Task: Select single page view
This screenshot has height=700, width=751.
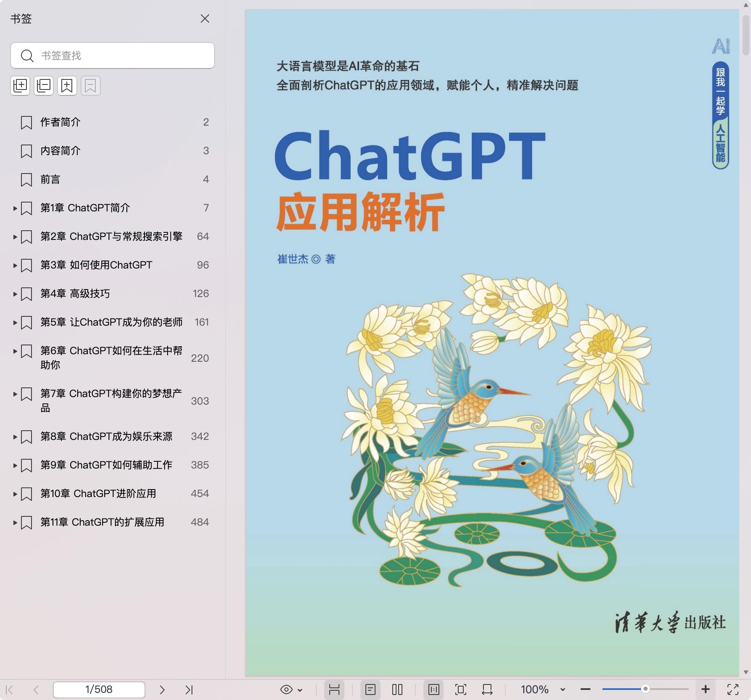Action: coord(370,689)
